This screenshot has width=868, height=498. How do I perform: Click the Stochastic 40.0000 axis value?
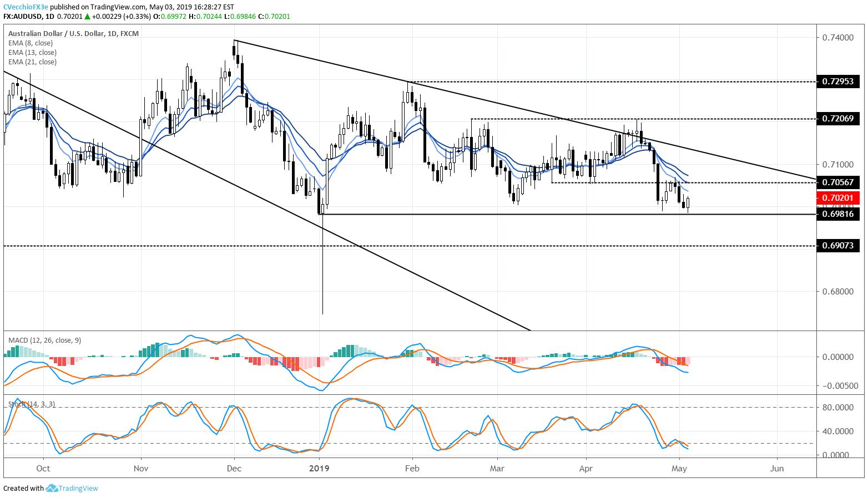pos(837,431)
